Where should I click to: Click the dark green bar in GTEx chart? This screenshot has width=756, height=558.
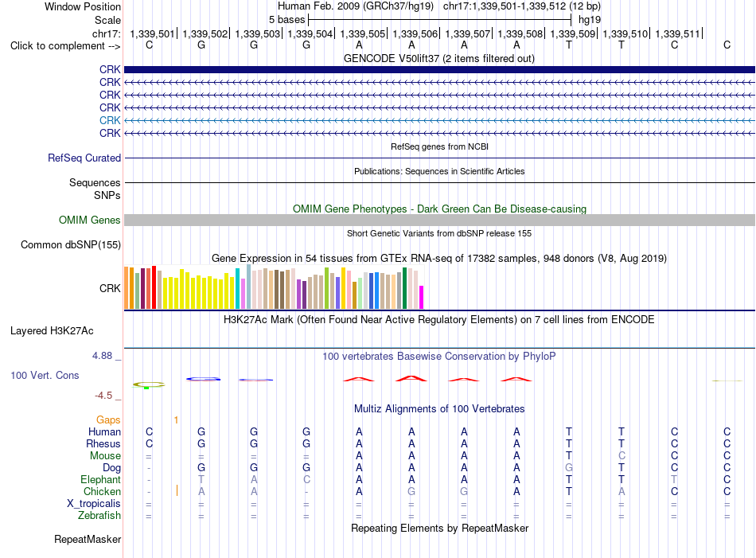click(405, 288)
